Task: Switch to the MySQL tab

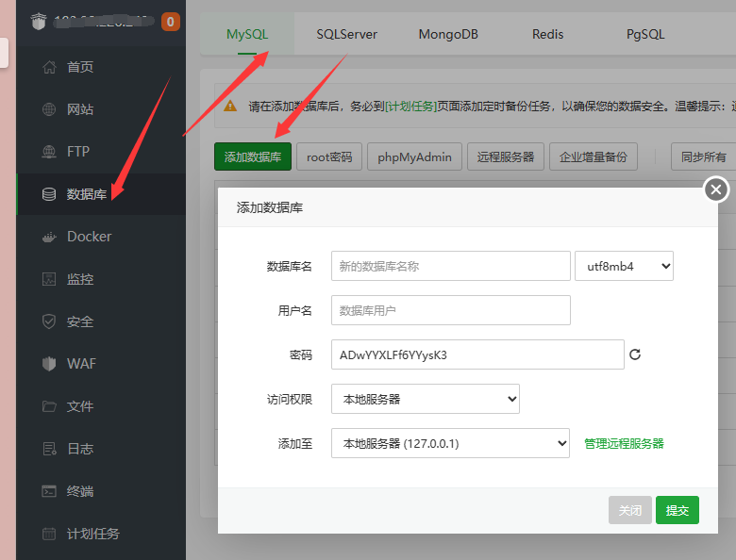Action: [x=247, y=34]
